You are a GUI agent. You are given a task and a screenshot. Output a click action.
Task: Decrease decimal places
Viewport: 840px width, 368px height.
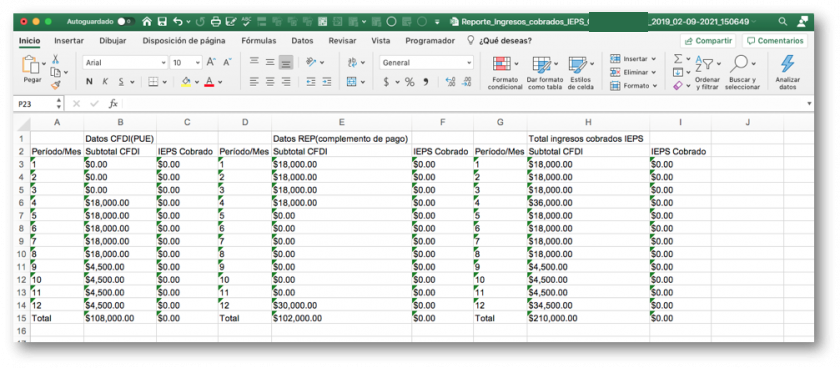pyautogui.click(x=467, y=82)
